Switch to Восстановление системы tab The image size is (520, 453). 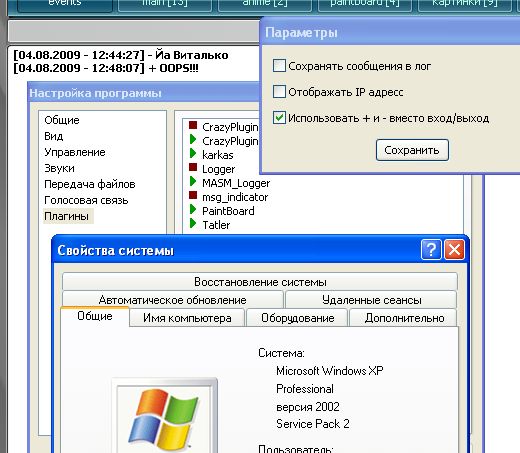coord(260,282)
